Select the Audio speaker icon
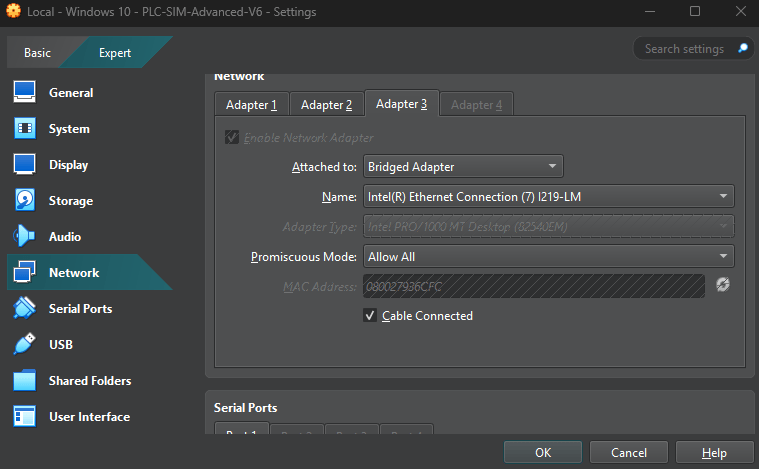The height and width of the screenshot is (469, 759). point(25,237)
